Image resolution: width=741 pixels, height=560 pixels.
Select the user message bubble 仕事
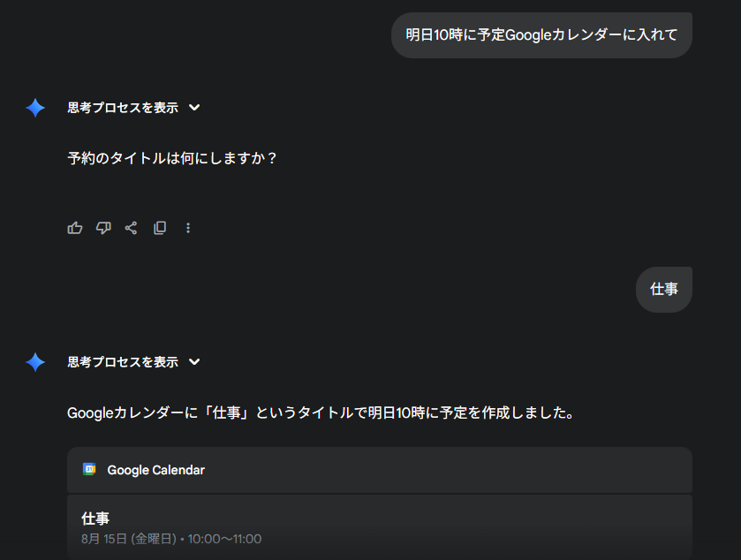(x=664, y=289)
